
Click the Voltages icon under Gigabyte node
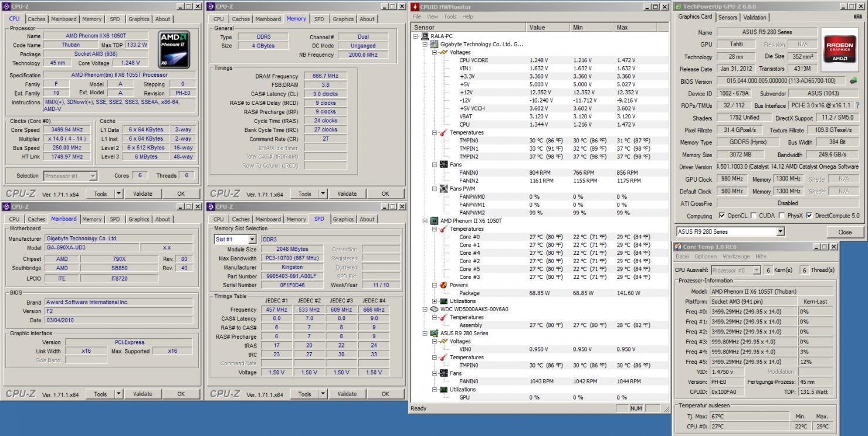(x=444, y=52)
